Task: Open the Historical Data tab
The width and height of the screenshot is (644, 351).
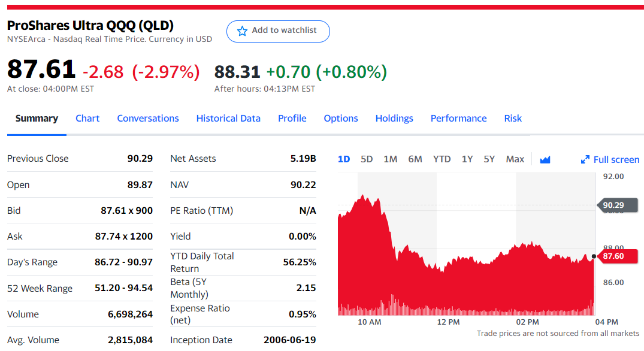Action: tap(228, 118)
